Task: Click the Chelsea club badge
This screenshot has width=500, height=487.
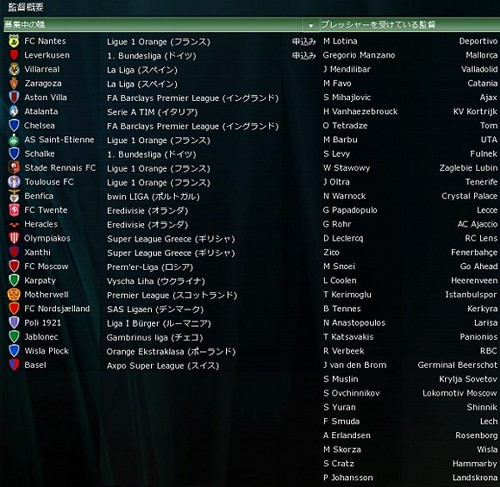Action: (14, 126)
